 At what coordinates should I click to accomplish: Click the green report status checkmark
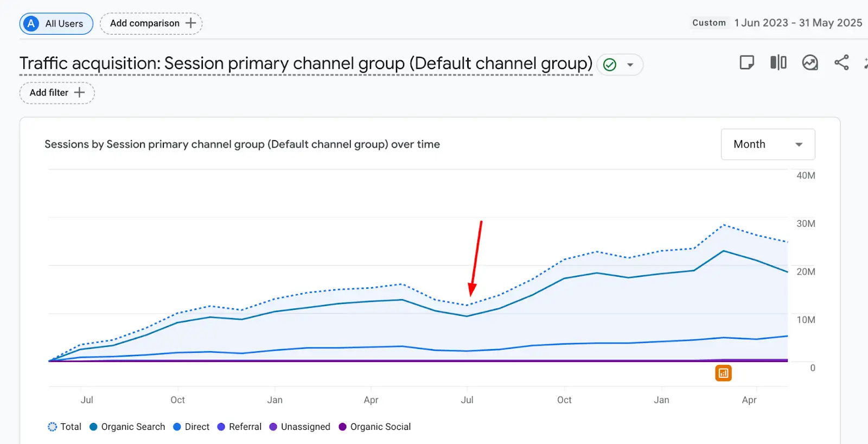coord(610,65)
